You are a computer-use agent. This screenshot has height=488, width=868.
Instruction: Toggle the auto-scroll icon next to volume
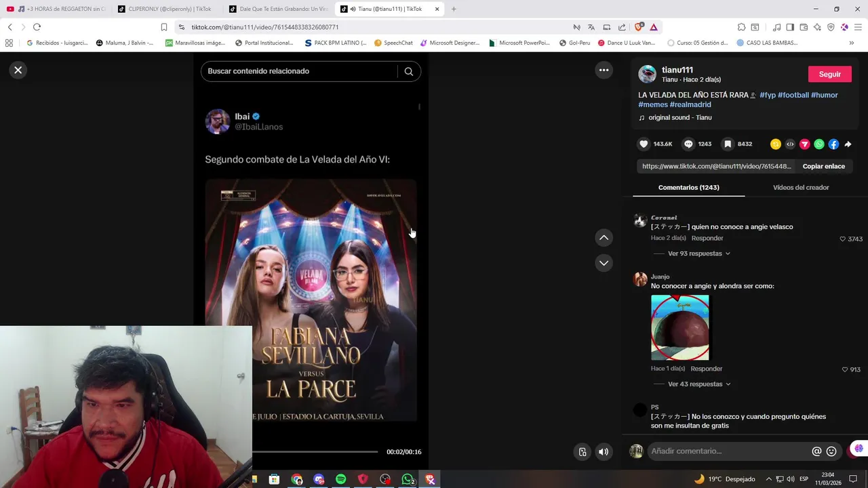tap(583, 452)
